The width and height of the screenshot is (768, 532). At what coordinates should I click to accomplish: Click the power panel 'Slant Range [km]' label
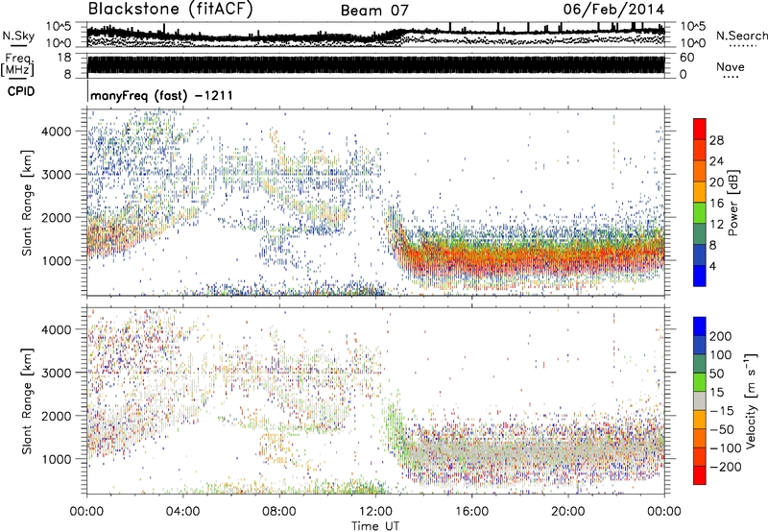pos(27,203)
